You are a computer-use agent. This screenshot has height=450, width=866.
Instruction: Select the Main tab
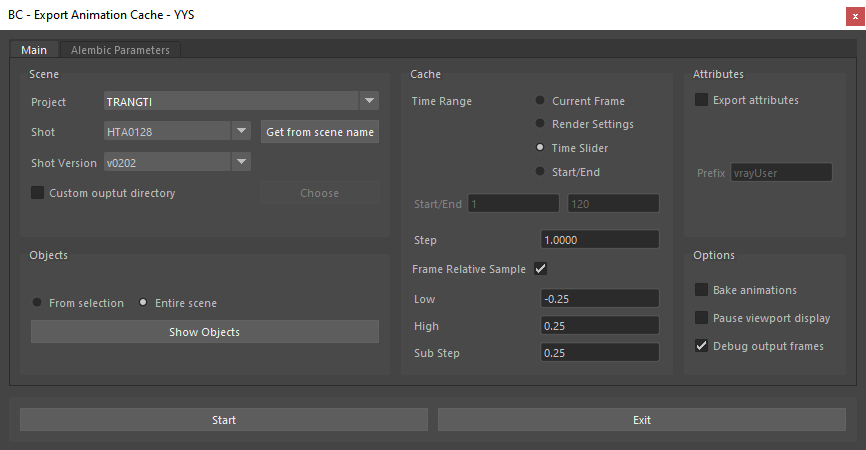(x=34, y=50)
